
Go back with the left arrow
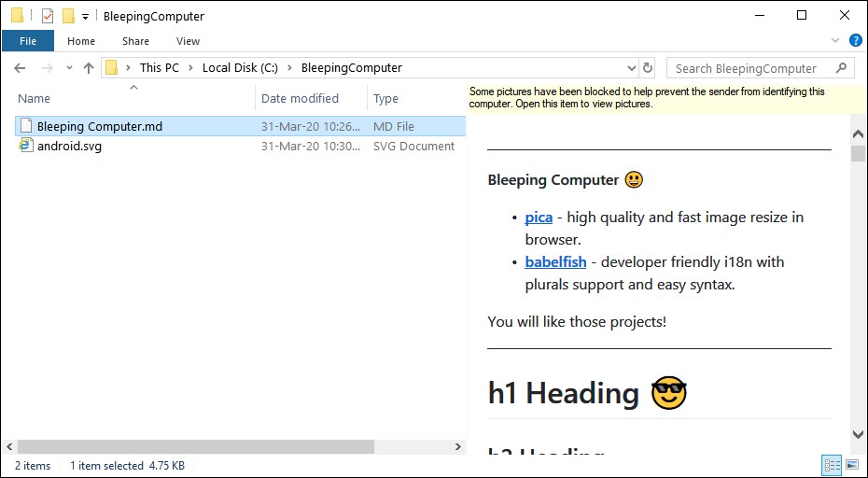20,68
